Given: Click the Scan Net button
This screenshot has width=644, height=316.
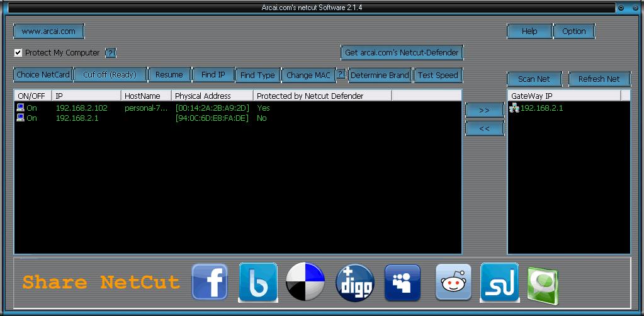Looking at the screenshot, I should click(534, 79).
